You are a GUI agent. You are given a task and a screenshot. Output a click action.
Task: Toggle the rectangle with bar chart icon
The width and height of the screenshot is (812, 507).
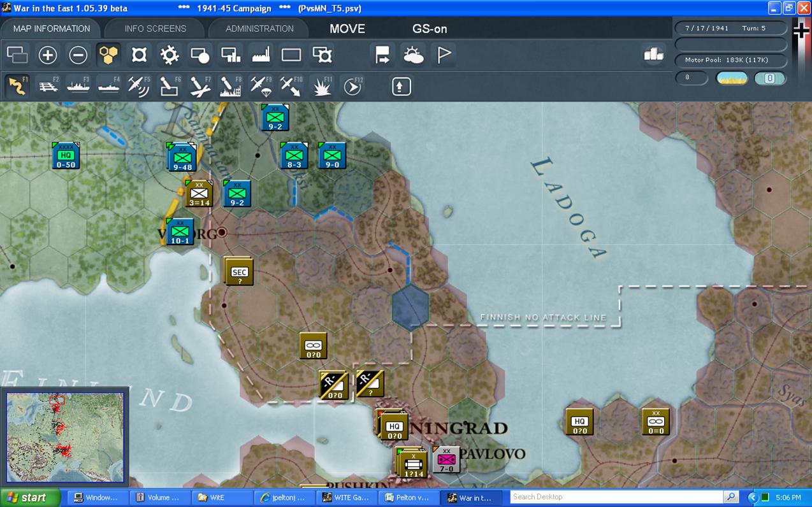coord(231,55)
